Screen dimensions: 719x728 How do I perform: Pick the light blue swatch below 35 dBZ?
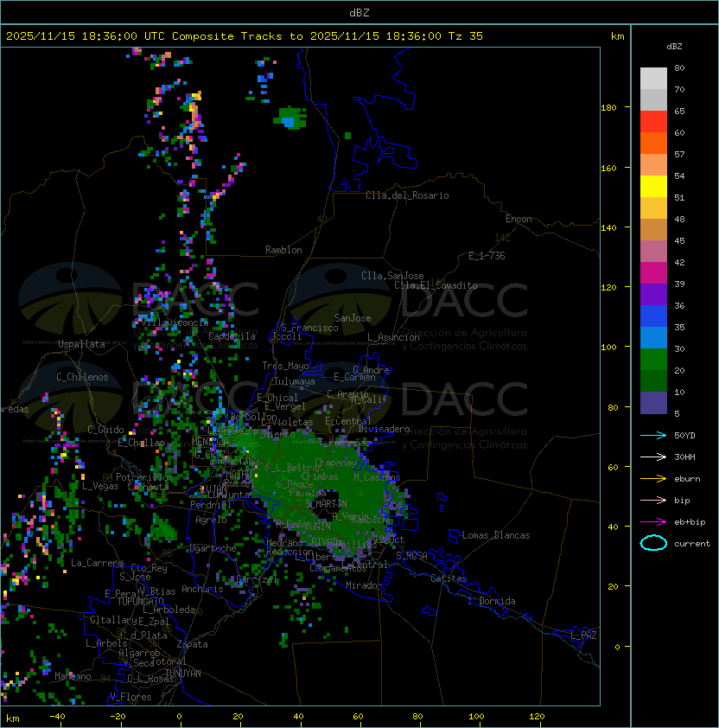pos(653,337)
